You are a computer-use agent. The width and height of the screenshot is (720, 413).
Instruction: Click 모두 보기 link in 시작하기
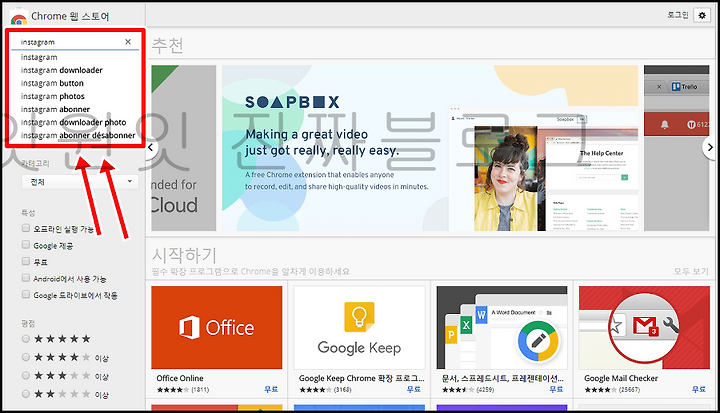pos(691,272)
